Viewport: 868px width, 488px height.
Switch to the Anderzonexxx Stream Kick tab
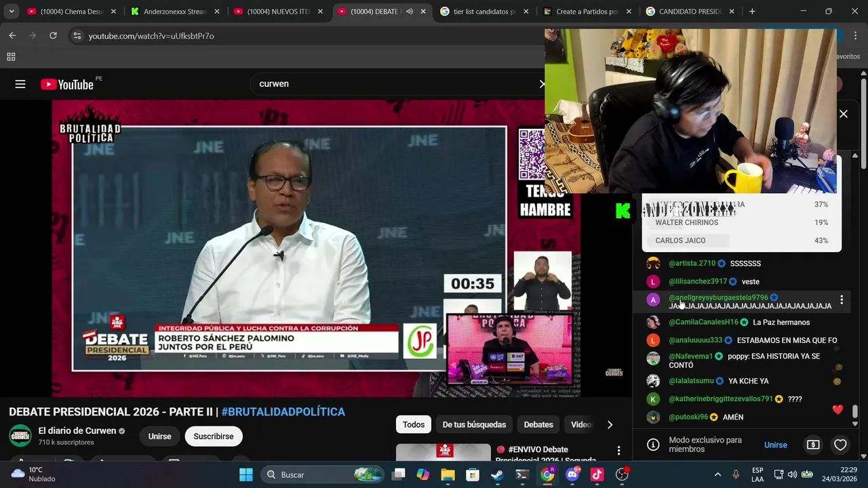point(175,12)
